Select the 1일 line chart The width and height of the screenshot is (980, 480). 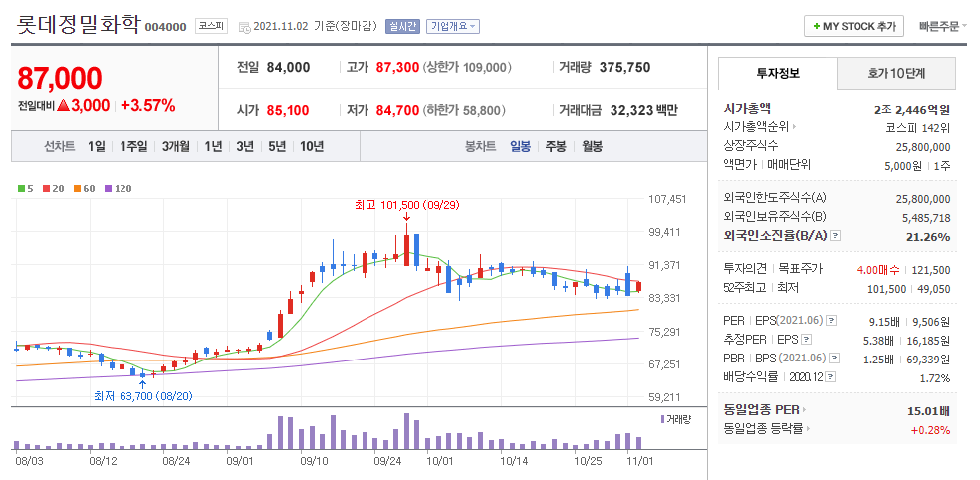pos(97,147)
